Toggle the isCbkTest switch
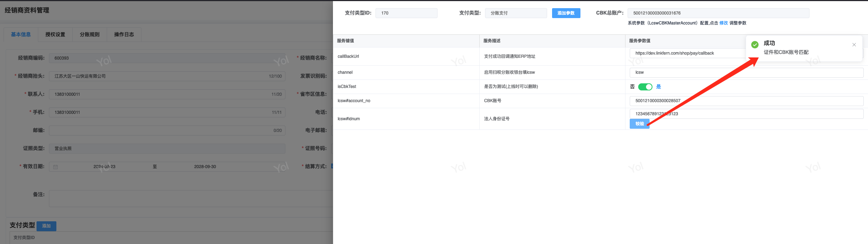 [645, 87]
